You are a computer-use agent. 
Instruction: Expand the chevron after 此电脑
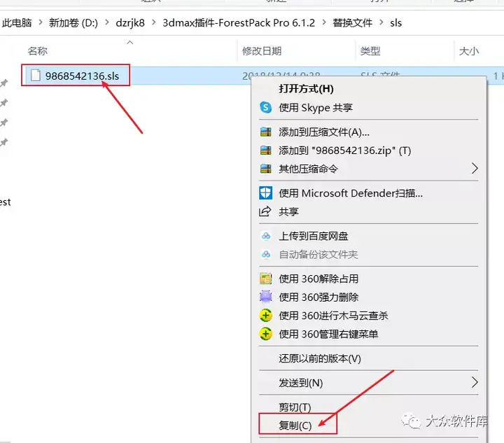pos(41,22)
